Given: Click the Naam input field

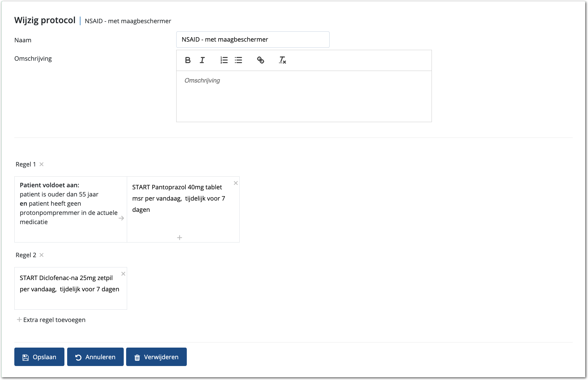Looking at the screenshot, I should [253, 40].
